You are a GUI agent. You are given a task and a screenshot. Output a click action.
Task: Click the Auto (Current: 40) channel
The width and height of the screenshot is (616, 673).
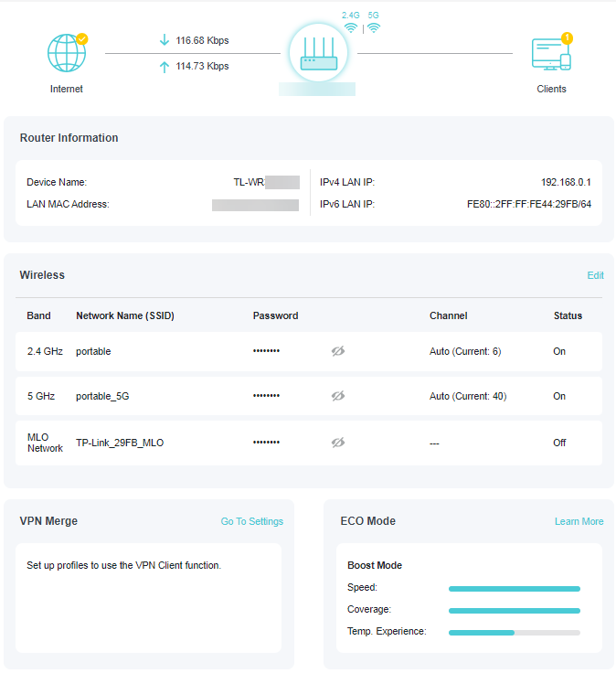[468, 396]
